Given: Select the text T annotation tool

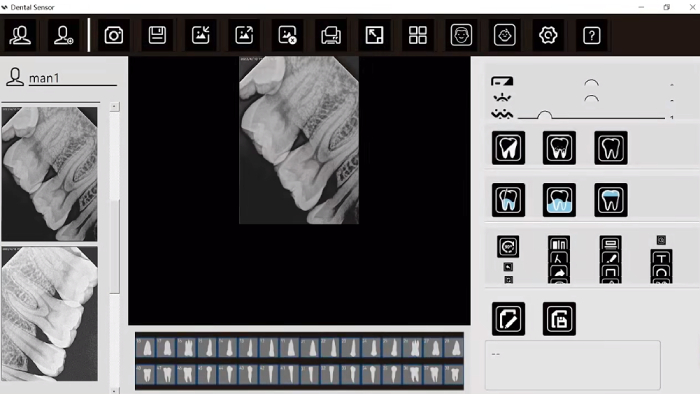Looking at the screenshot, I should pyautogui.click(x=661, y=258).
